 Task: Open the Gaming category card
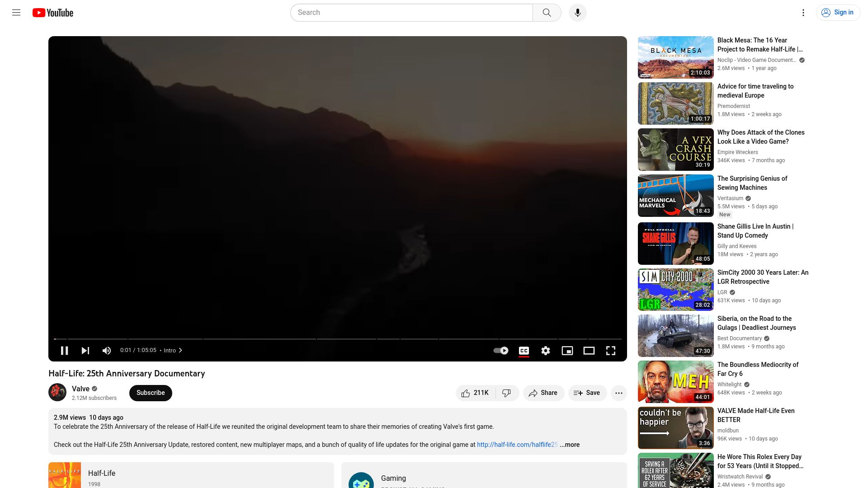tap(484, 475)
